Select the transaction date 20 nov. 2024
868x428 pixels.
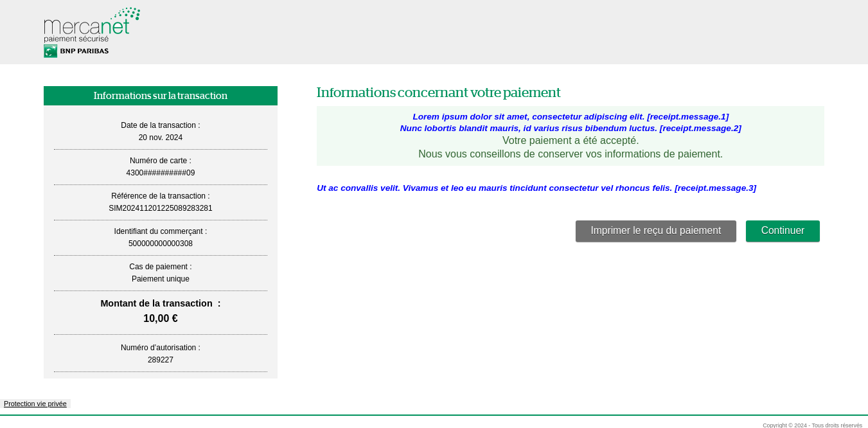[x=160, y=138]
